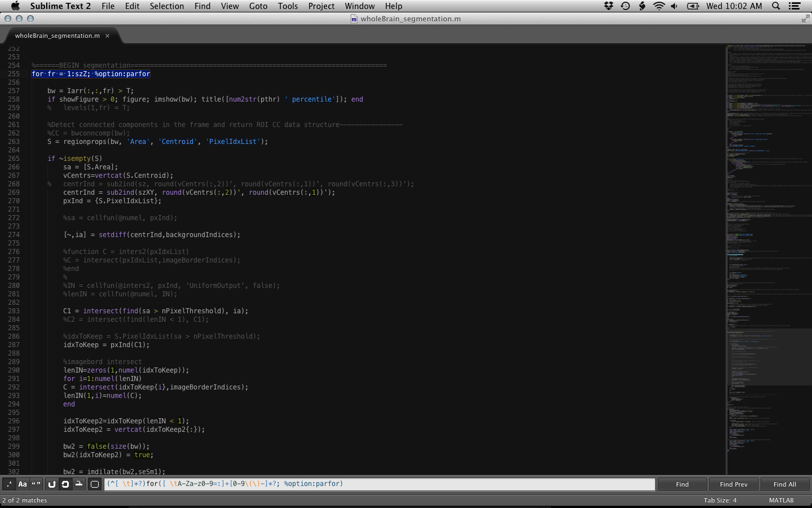Close the wholeBrain_segmentation.m tab
Screen dimensions: 812x508
pos(107,36)
